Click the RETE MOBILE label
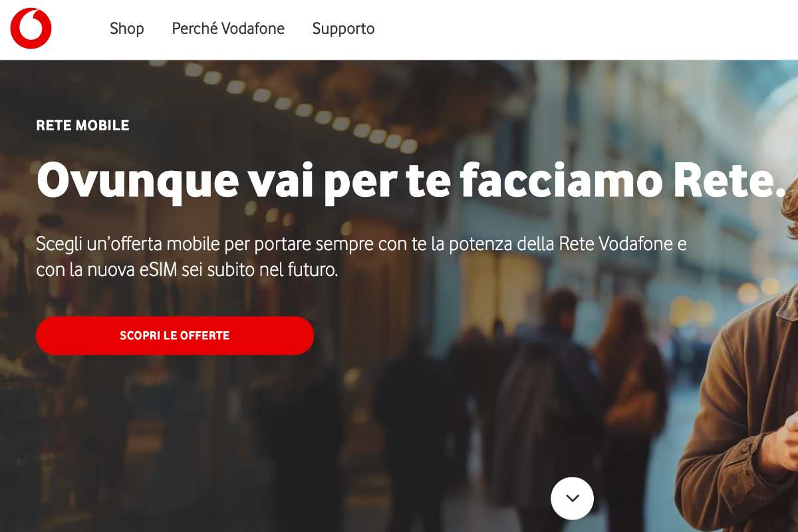The width and height of the screenshot is (798, 532). [82, 125]
